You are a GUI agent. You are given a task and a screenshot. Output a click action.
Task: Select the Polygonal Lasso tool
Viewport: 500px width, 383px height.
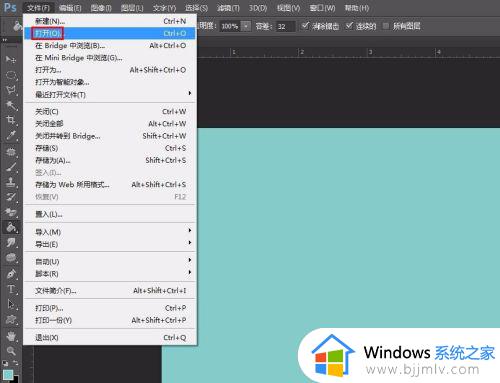(x=11, y=90)
